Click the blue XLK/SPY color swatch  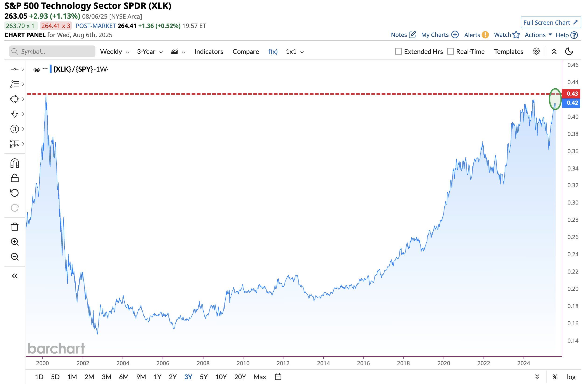pos(51,69)
